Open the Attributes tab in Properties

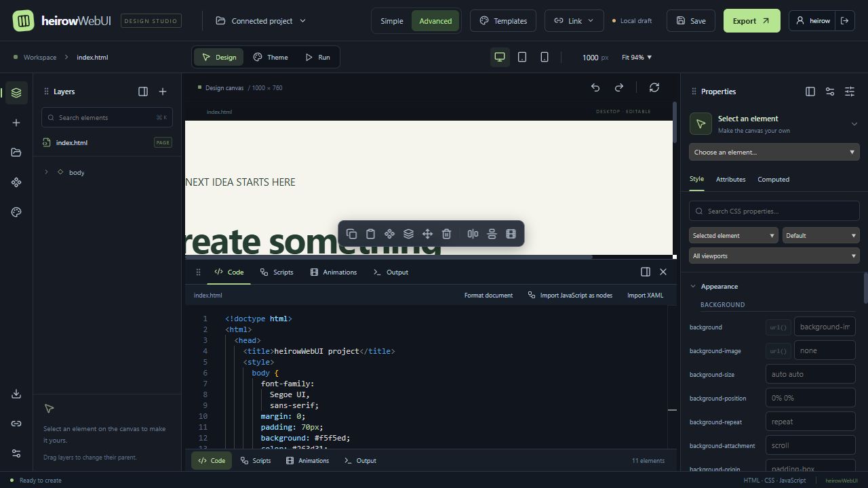coord(730,180)
